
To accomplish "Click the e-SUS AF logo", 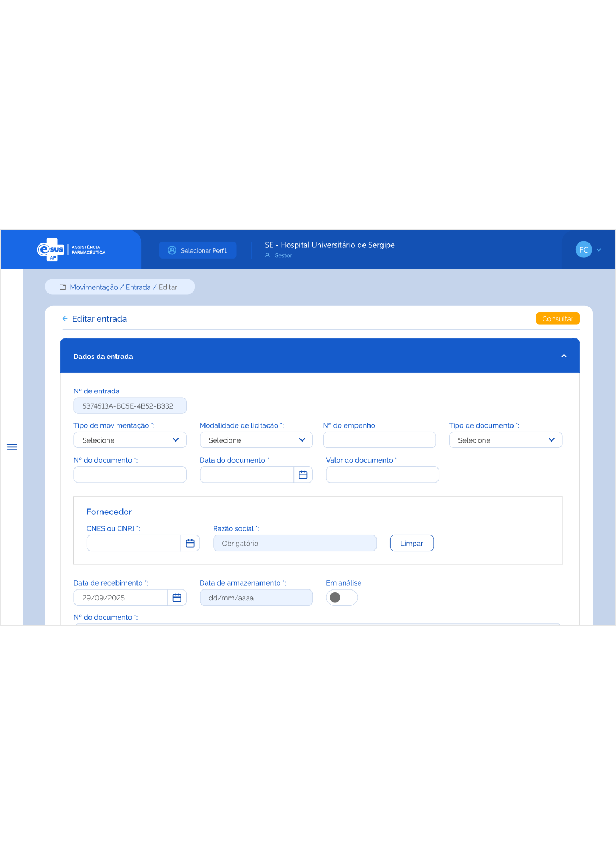I will pos(51,249).
